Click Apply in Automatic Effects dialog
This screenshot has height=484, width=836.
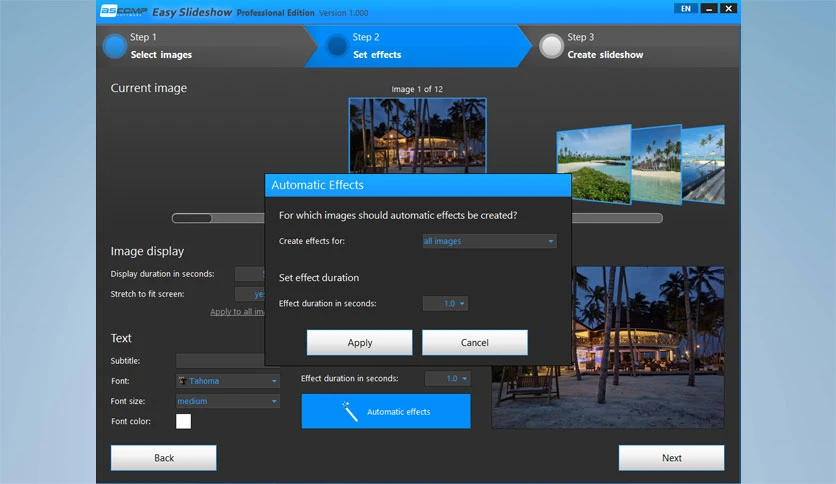pos(359,342)
